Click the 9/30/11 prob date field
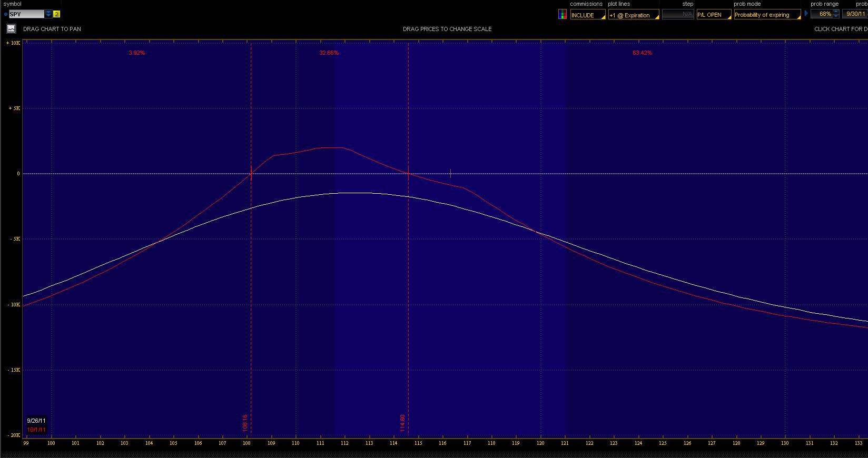 [x=855, y=14]
